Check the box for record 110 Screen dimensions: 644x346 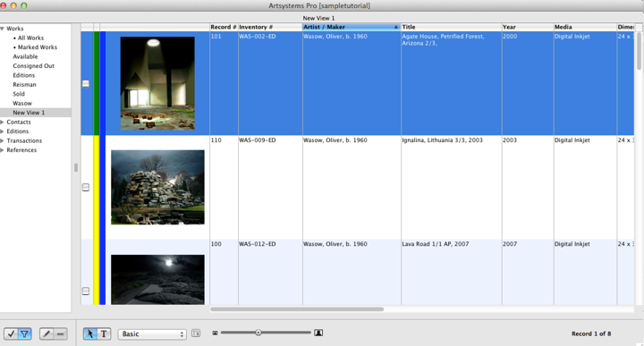tap(86, 187)
